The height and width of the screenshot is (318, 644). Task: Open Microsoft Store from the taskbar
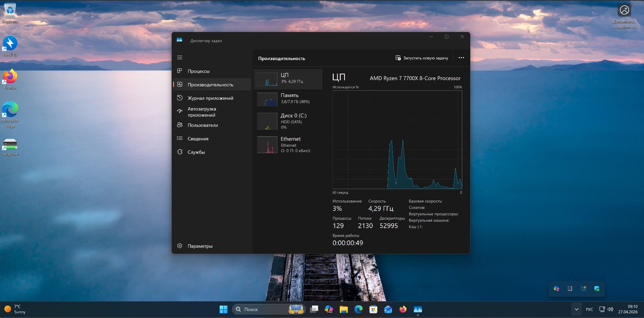[x=373, y=309]
